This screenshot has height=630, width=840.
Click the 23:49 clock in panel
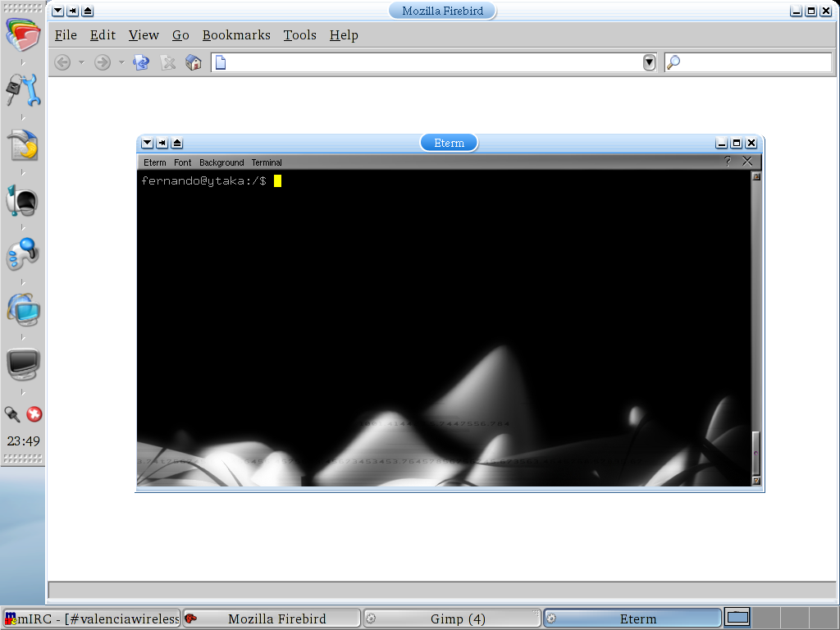pos(23,441)
